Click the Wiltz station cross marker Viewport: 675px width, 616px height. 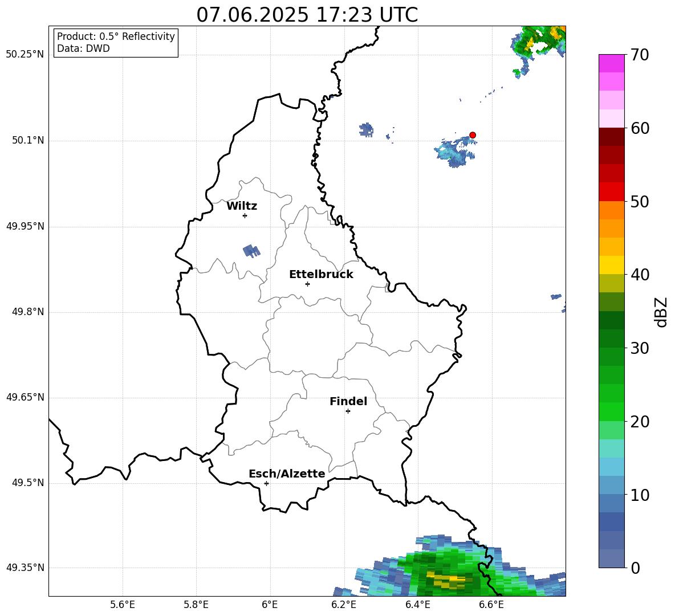[x=245, y=215]
